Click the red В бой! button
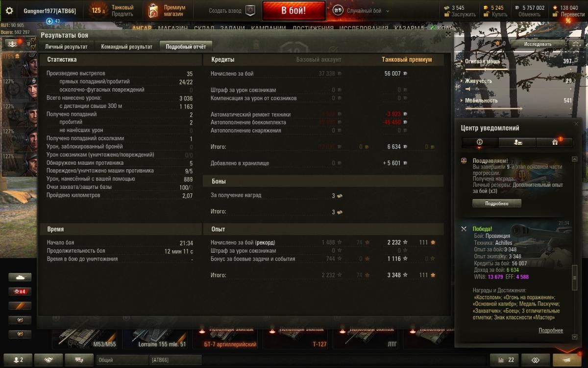 [x=294, y=11]
